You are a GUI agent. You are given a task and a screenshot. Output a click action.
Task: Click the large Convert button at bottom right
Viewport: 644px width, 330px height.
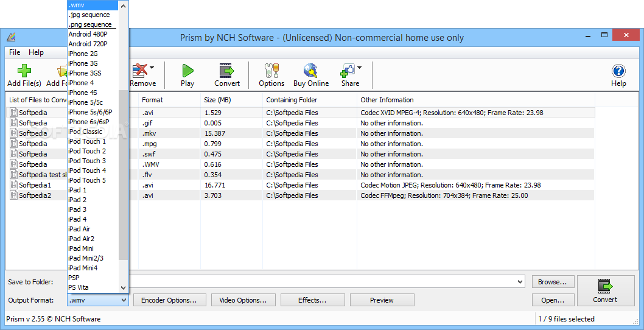pyautogui.click(x=606, y=290)
